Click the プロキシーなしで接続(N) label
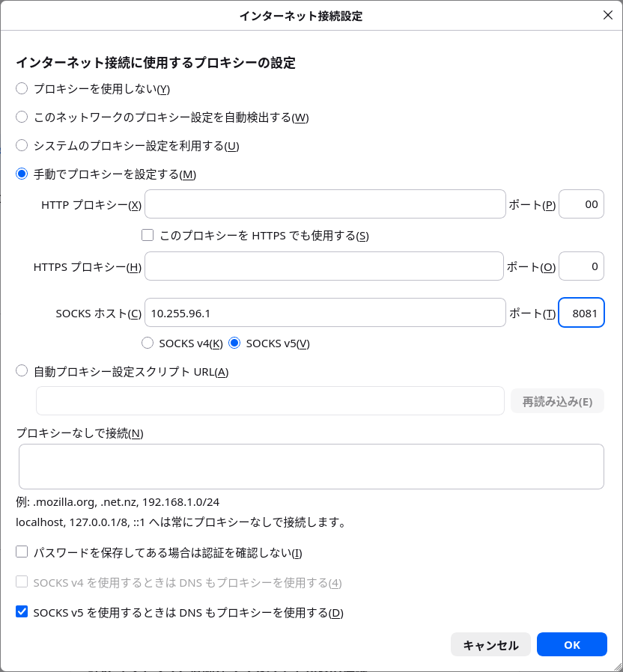The width and height of the screenshot is (623, 672). point(80,433)
